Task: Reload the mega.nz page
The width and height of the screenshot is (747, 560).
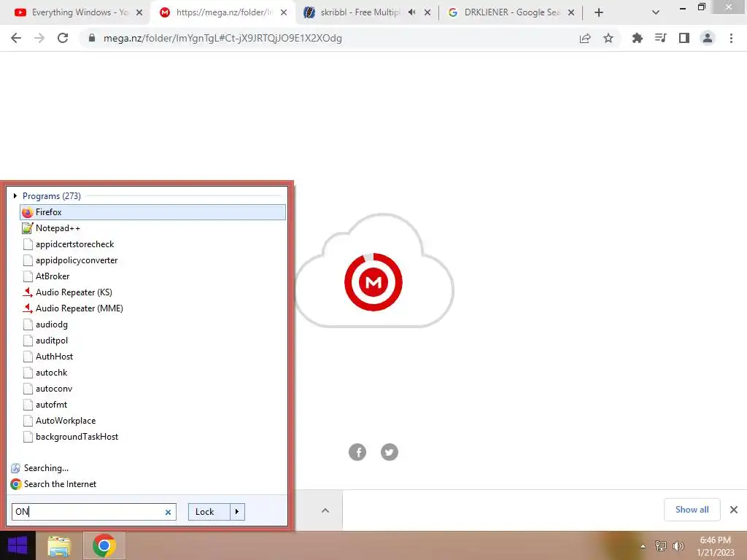Action: (x=63, y=38)
